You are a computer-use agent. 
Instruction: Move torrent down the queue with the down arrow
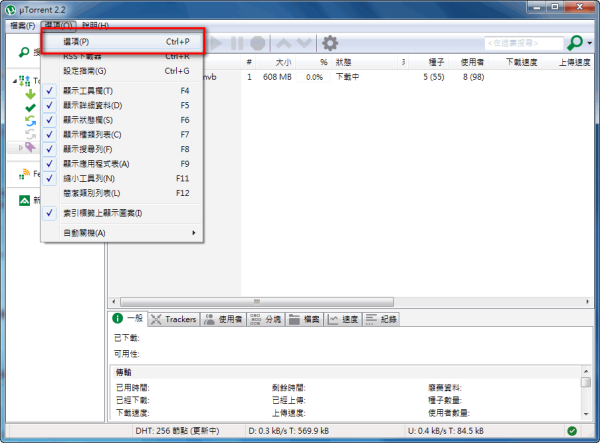tap(305, 43)
